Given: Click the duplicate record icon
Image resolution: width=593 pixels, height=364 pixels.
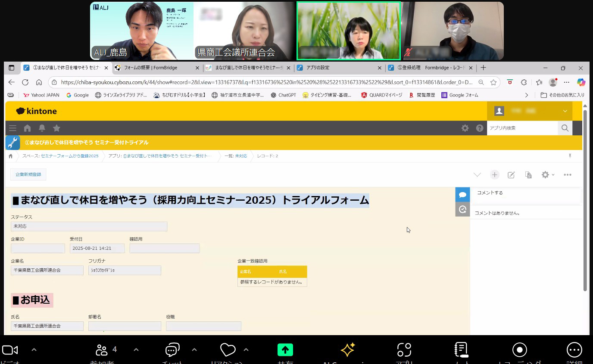Looking at the screenshot, I should tap(528, 174).
